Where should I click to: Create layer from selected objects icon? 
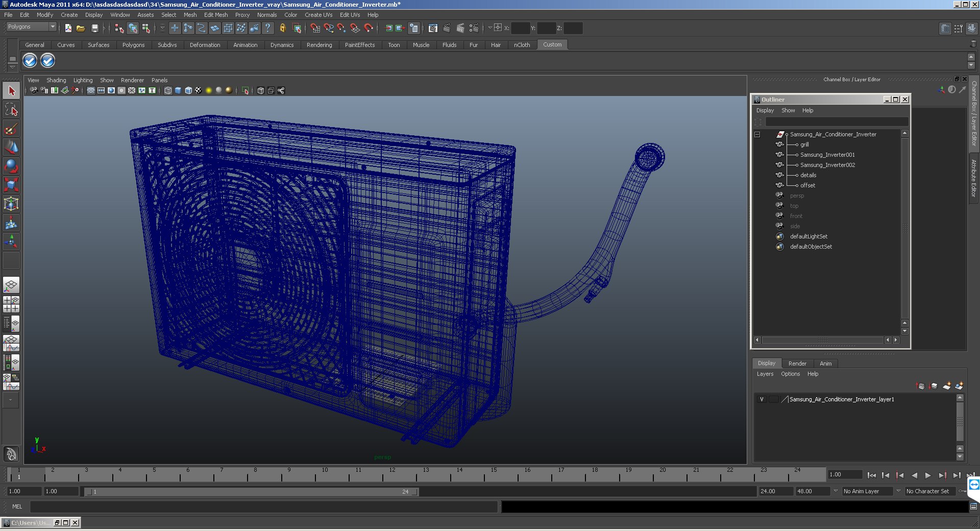click(x=959, y=386)
